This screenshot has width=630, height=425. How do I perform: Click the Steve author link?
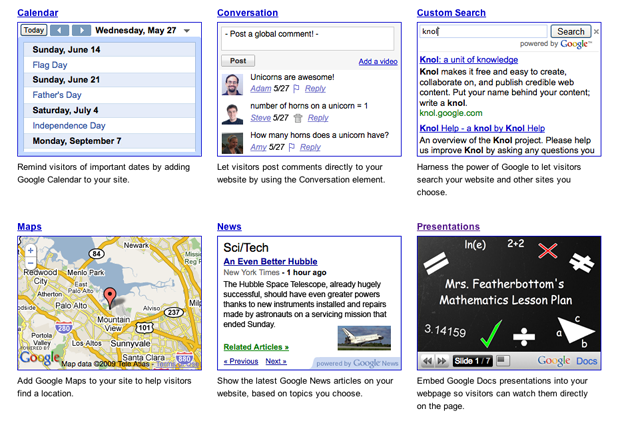tap(260, 118)
